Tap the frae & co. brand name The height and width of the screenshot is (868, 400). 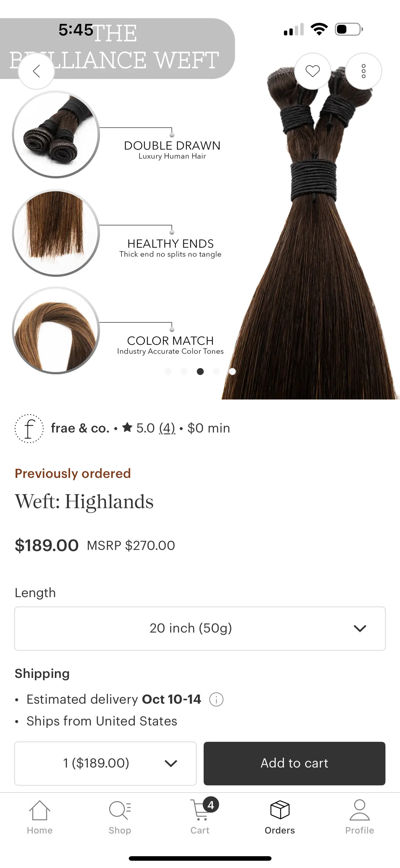click(x=80, y=428)
